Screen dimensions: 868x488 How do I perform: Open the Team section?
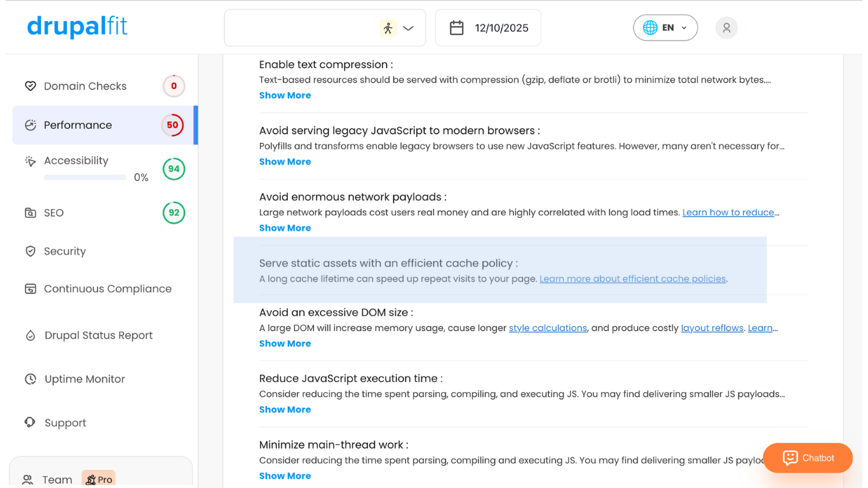[57, 480]
